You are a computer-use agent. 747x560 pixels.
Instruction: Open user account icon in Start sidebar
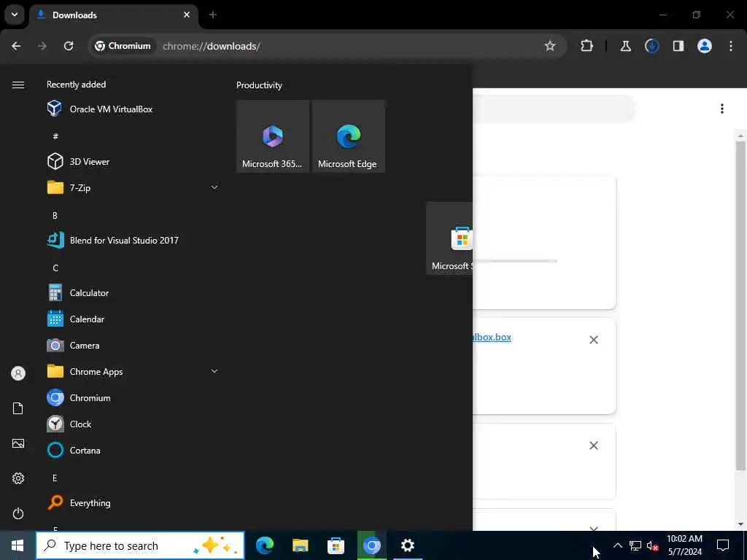18,373
